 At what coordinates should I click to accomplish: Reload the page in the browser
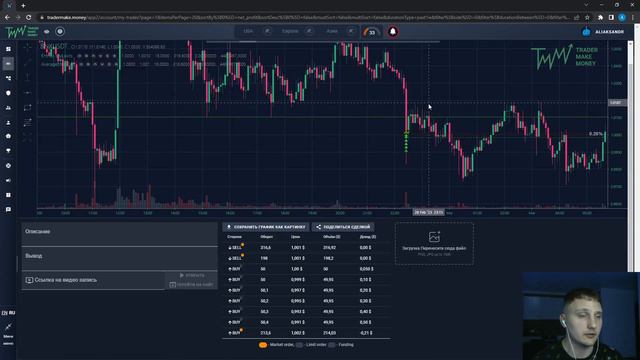(x=29, y=17)
